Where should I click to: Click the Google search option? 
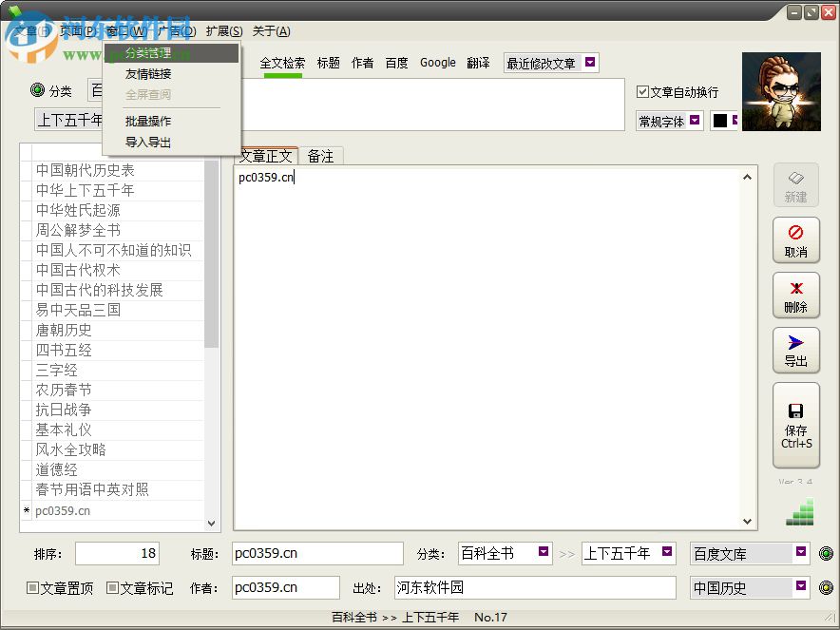pyautogui.click(x=437, y=62)
